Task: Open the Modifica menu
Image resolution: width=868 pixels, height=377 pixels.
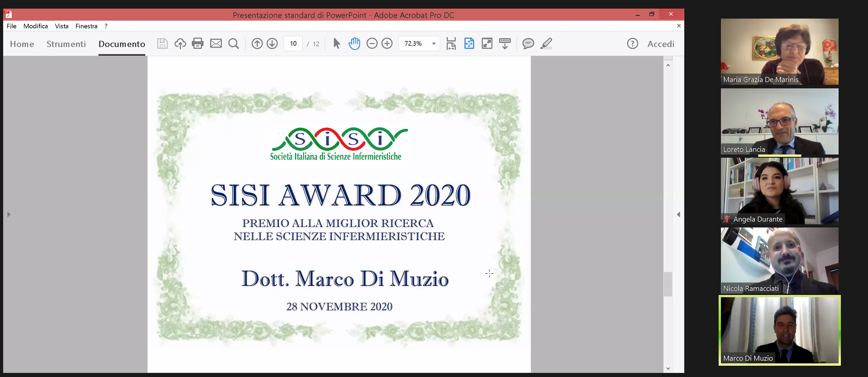Action: point(36,26)
